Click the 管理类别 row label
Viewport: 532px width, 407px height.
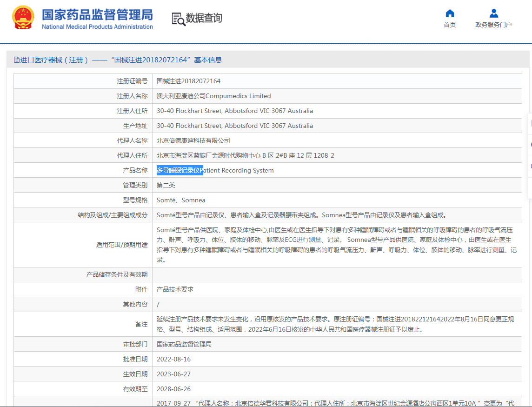tap(135, 185)
